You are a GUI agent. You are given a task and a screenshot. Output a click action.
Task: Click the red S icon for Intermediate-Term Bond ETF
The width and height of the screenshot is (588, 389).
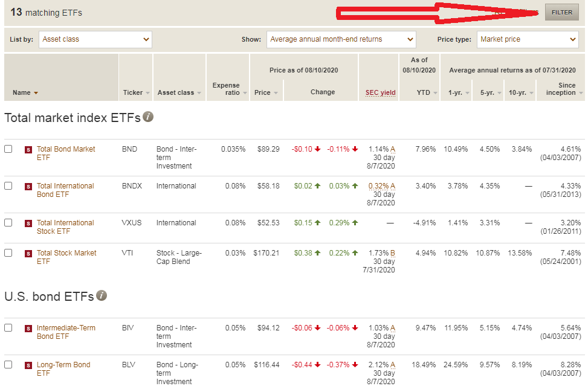(x=28, y=329)
